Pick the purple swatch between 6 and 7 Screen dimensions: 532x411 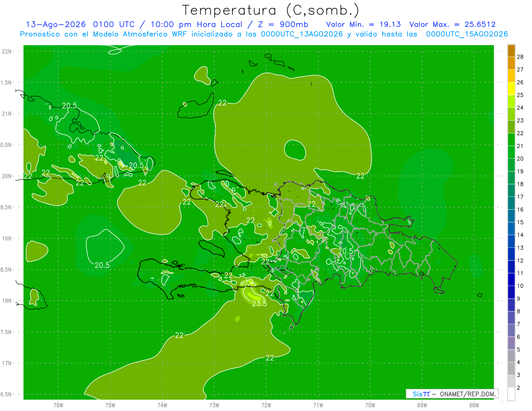[511, 330]
